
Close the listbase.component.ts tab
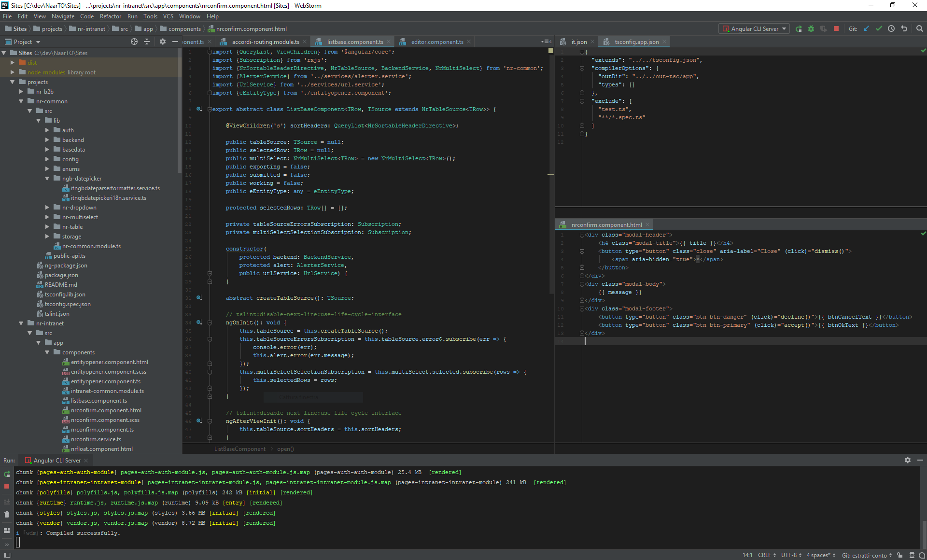coord(389,42)
